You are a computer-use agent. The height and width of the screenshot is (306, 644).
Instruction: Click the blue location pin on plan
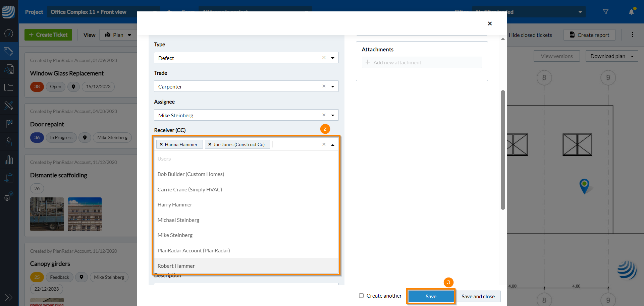pos(584,185)
